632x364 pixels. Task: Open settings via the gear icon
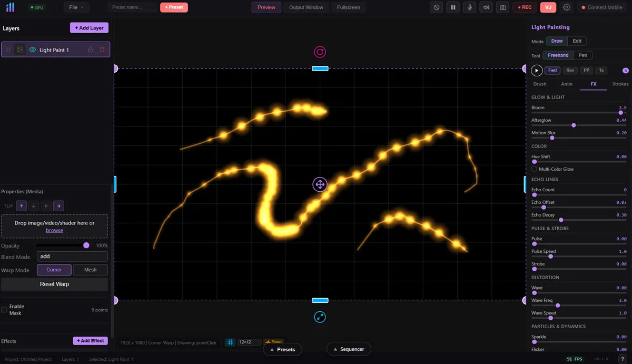pos(567,7)
